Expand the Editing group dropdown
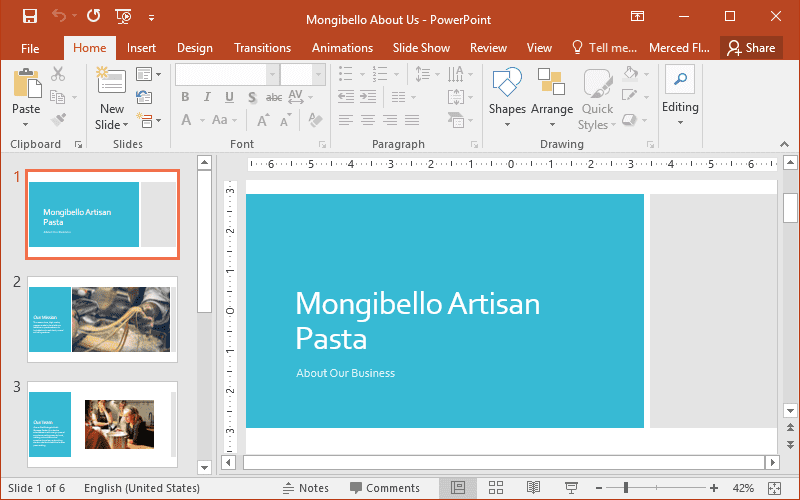The width and height of the screenshot is (800, 500). pos(680,98)
